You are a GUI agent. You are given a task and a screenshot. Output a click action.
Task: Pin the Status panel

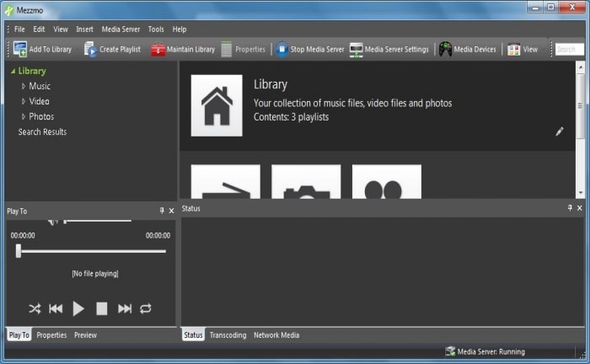point(570,207)
